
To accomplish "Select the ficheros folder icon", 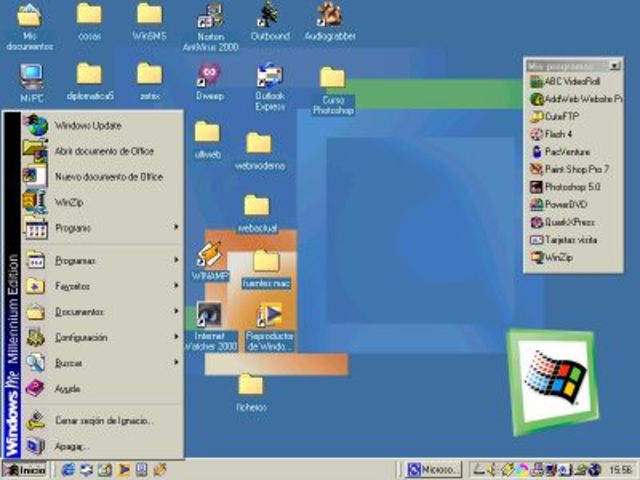I will [x=251, y=393].
